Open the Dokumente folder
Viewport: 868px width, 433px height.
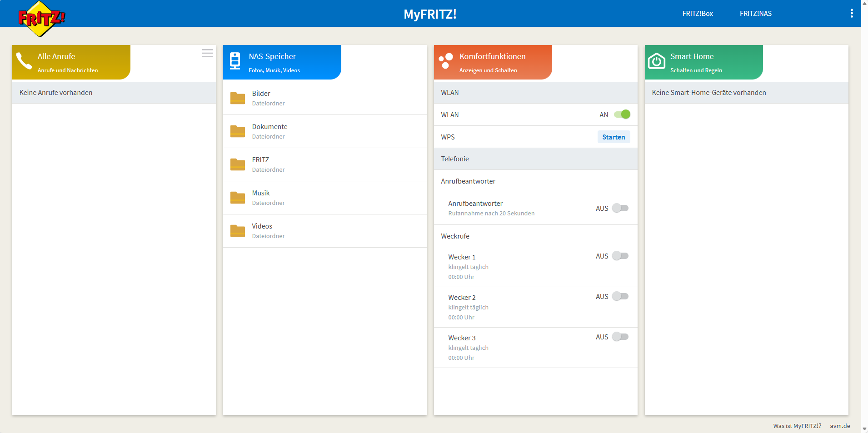point(324,131)
